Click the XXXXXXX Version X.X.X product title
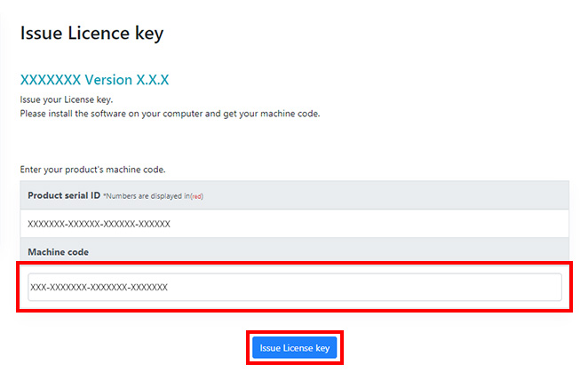This screenshot has width=588, height=380. [94, 80]
